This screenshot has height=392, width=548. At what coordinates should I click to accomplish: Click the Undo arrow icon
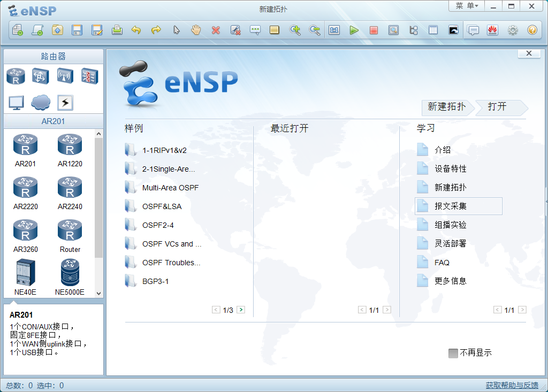pyautogui.click(x=136, y=30)
